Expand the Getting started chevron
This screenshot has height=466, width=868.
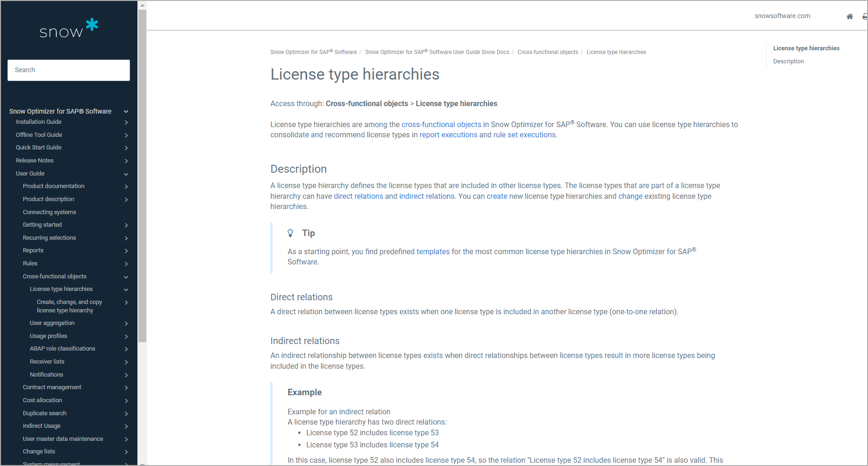pos(126,225)
